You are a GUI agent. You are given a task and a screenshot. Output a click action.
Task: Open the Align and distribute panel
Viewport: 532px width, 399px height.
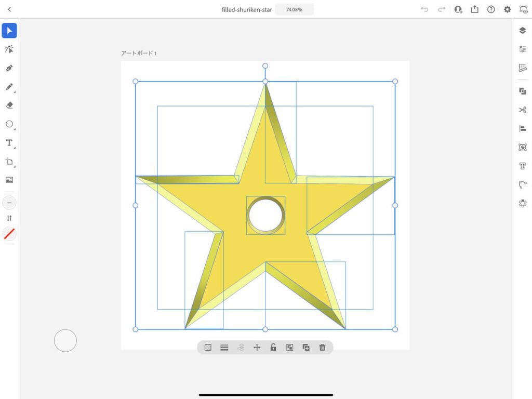[523, 129]
